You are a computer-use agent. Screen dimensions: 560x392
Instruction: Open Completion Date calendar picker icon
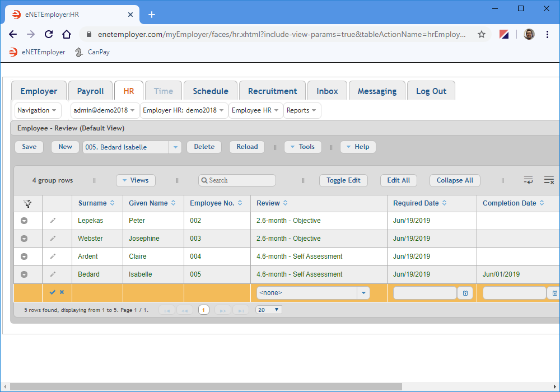tap(554, 293)
